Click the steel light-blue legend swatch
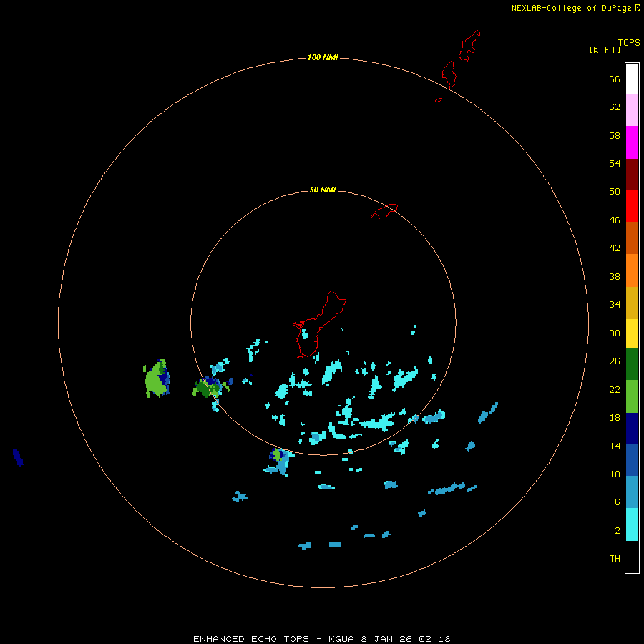Image resolution: width=644 pixels, height=644 pixels. click(632, 492)
